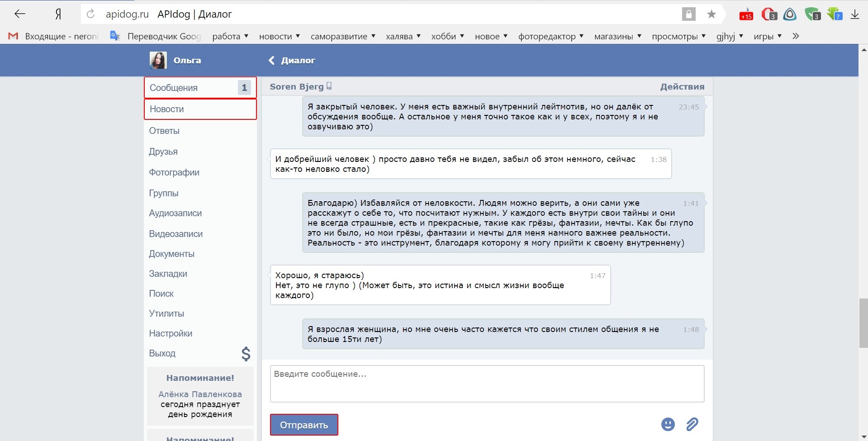Screen dimensions: 868x441
Task: Click the 'Введите сообщение' text field
Action: [x=487, y=384]
